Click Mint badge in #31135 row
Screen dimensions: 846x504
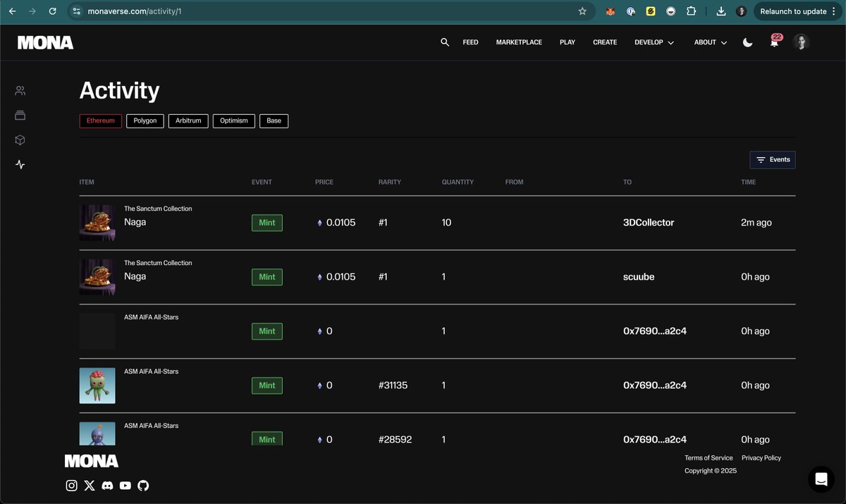pyautogui.click(x=267, y=386)
